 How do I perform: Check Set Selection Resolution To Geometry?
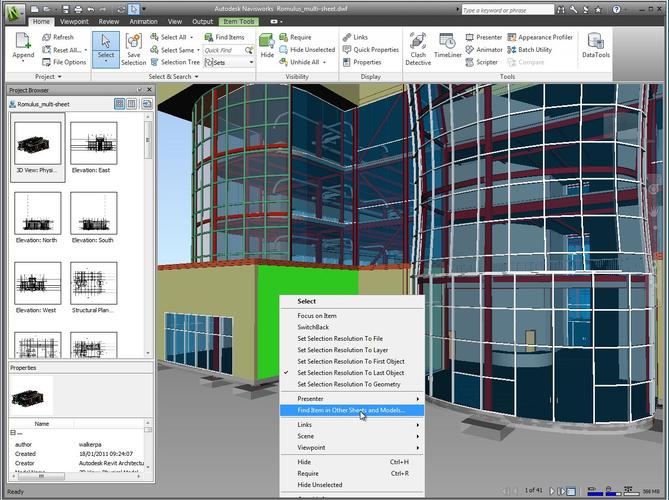(x=348, y=384)
